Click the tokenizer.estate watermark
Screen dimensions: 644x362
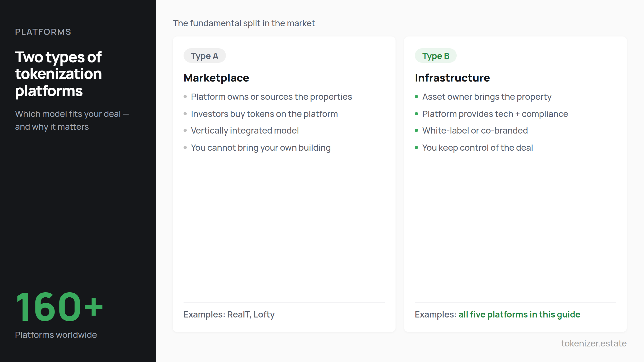pyautogui.click(x=594, y=343)
